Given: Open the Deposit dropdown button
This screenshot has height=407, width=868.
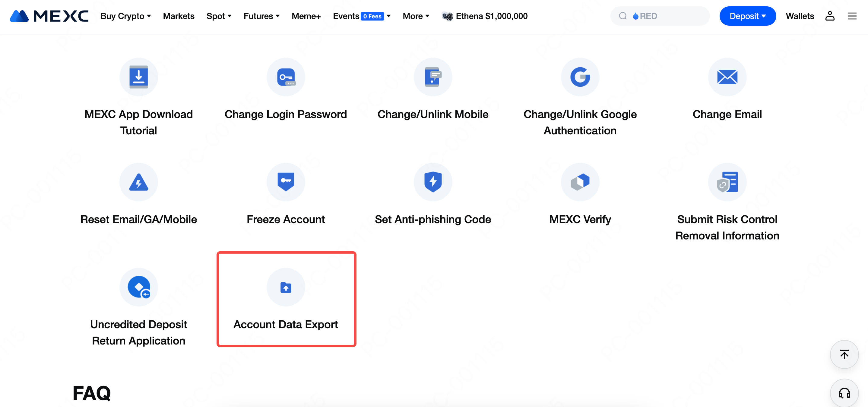Looking at the screenshot, I should (x=747, y=16).
